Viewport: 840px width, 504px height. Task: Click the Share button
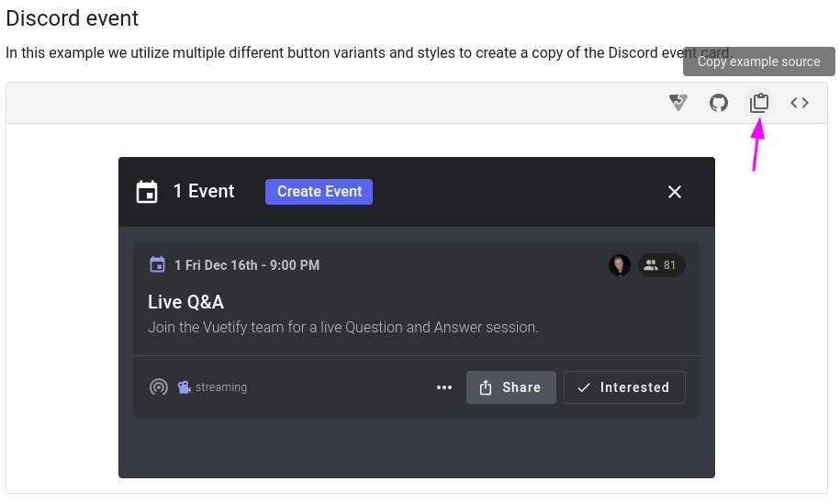tap(511, 387)
